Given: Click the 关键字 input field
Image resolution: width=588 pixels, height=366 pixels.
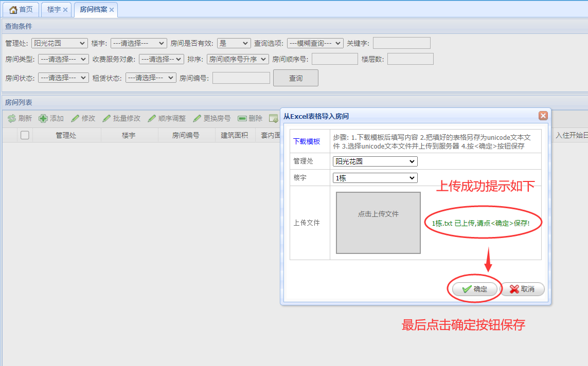Looking at the screenshot, I should tap(401, 43).
